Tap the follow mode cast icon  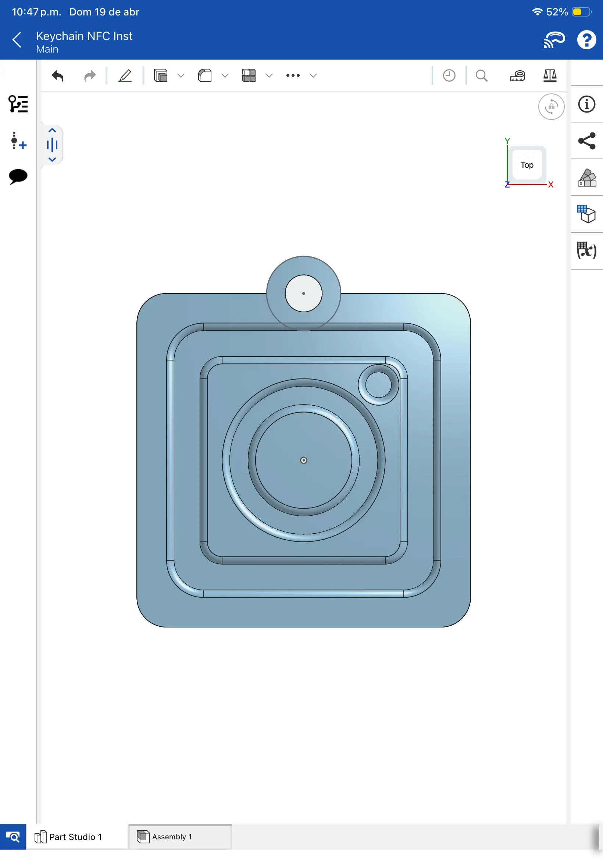554,40
